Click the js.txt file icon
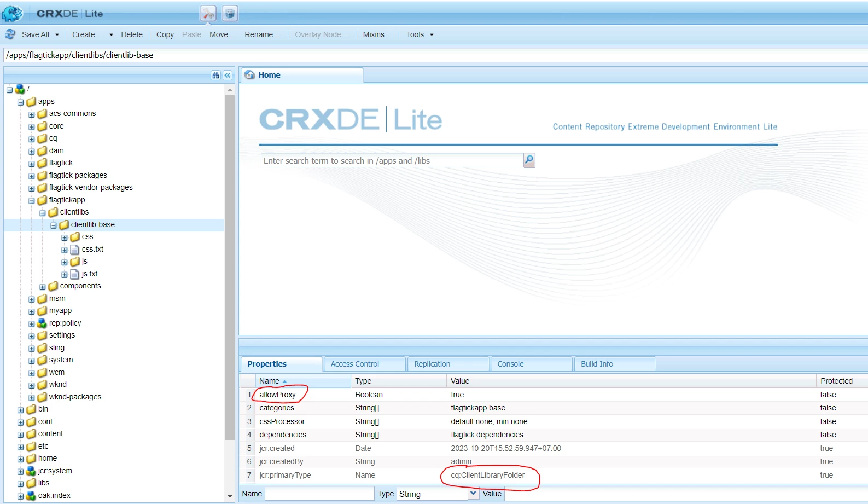 (75, 274)
